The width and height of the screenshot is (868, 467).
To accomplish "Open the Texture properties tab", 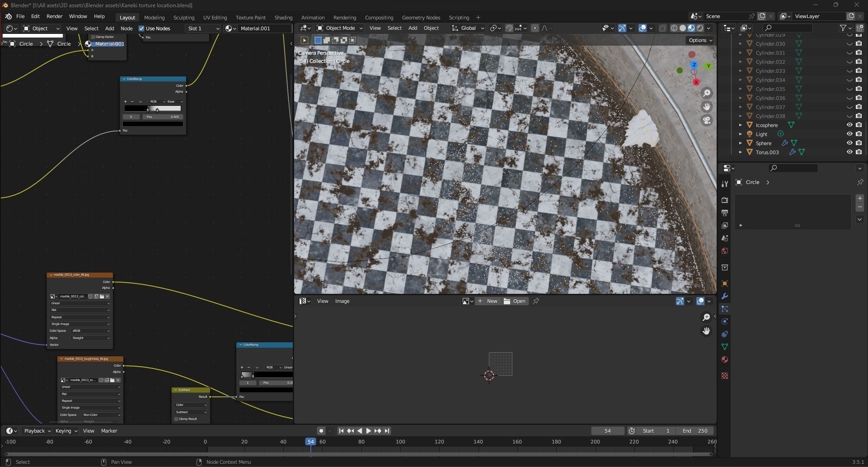I will click(725, 376).
